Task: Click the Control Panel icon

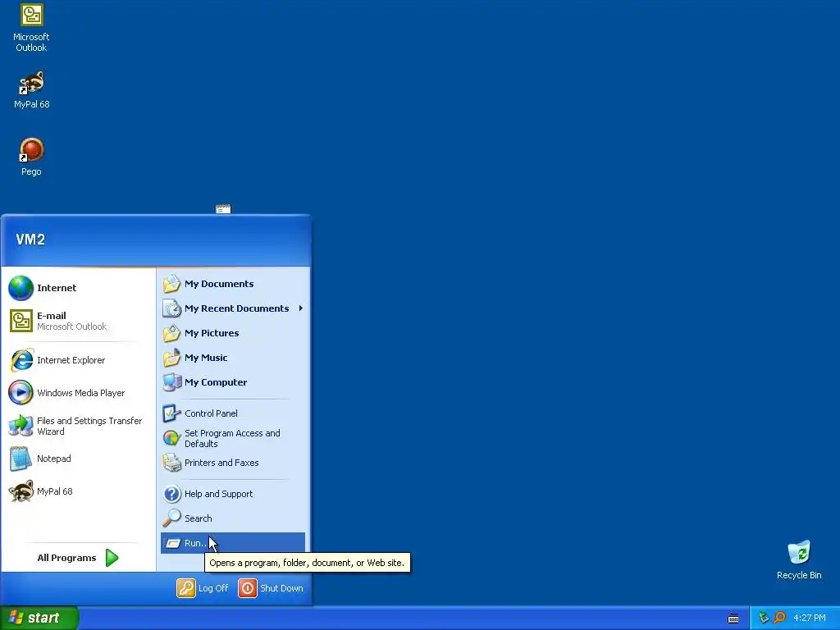Action: [171, 413]
